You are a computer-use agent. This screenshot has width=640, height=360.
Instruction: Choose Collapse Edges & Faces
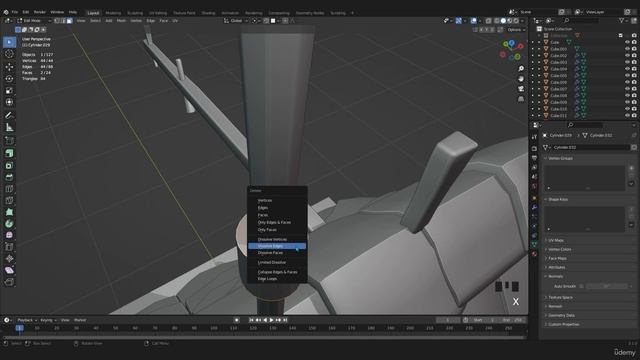point(277,272)
